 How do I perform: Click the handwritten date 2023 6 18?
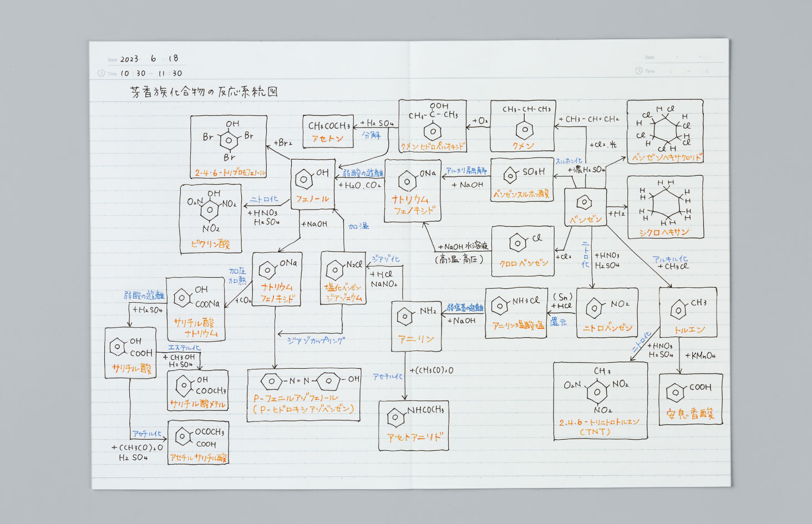point(149,59)
